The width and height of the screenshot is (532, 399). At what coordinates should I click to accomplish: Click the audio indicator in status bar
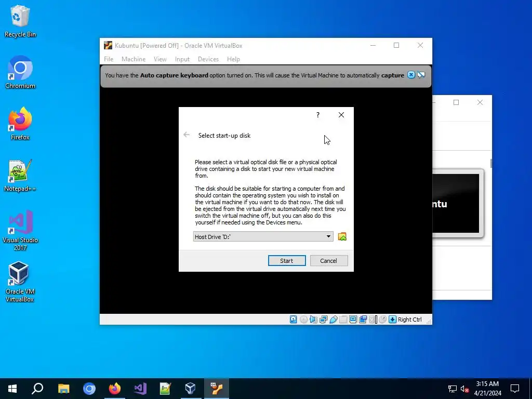pyautogui.click(x=313, y=320)
